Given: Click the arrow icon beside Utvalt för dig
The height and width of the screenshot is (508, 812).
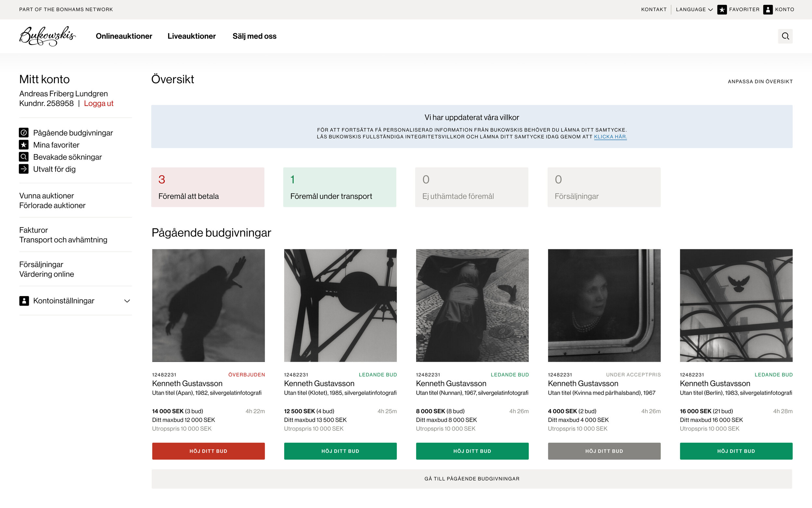Looking at the screenshot, I should point(23,169).
